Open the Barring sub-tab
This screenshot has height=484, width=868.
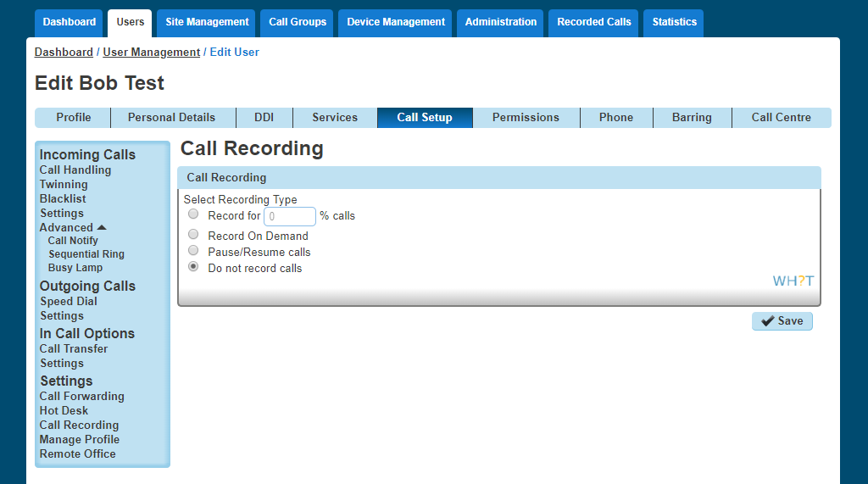[x=692, y=118]
